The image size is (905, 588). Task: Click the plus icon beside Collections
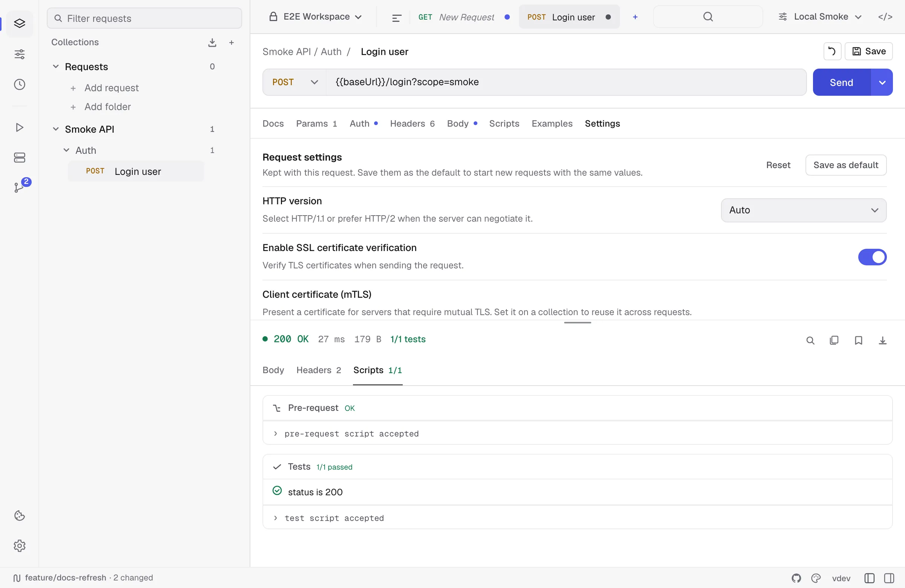click(x=232, y=43)
